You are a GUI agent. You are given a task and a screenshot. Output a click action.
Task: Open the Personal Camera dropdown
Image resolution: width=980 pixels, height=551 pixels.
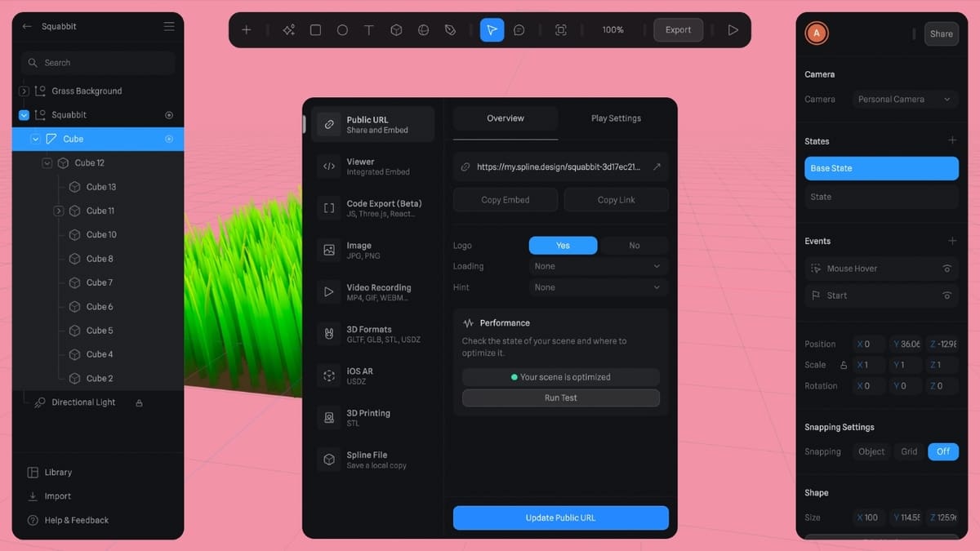coord(905,100)
